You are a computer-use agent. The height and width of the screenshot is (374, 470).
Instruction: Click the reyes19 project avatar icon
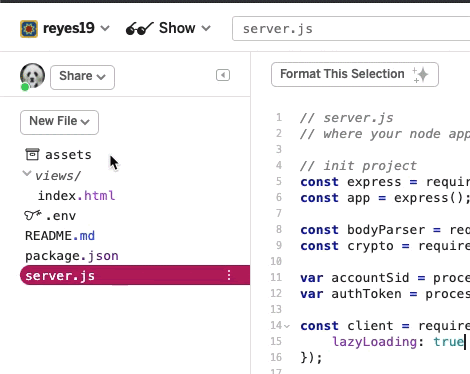pos(29,29)
